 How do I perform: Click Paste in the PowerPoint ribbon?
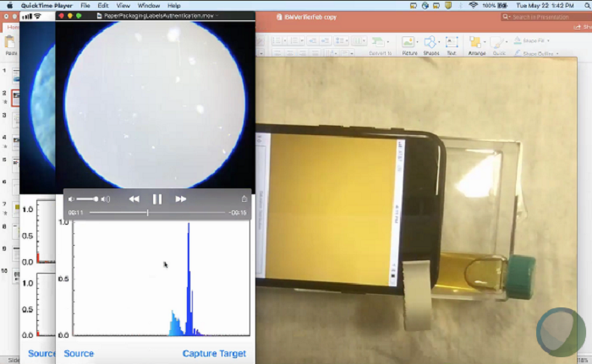[10, 45]
